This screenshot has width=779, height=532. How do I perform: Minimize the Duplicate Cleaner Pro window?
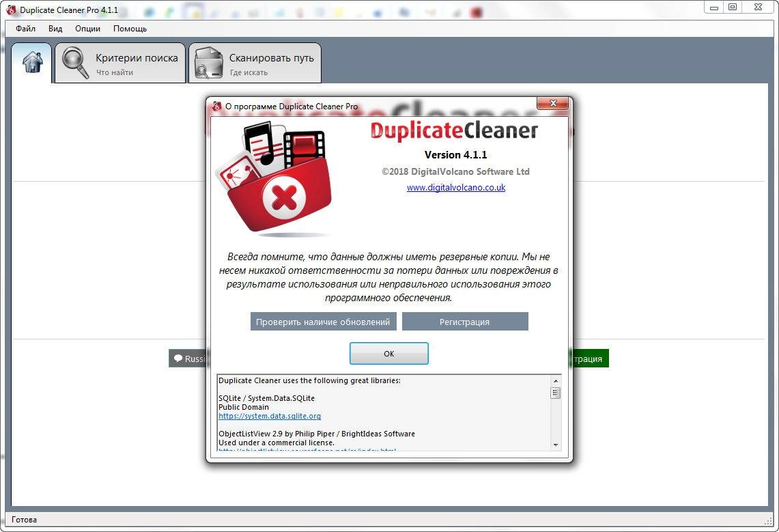pyautogui.click(x=714, y=8)
